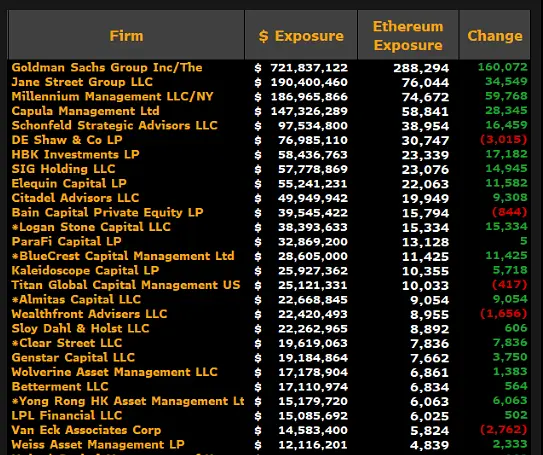Click *Clear Street LLC
The image size is (543, 455).
point(67,343)
